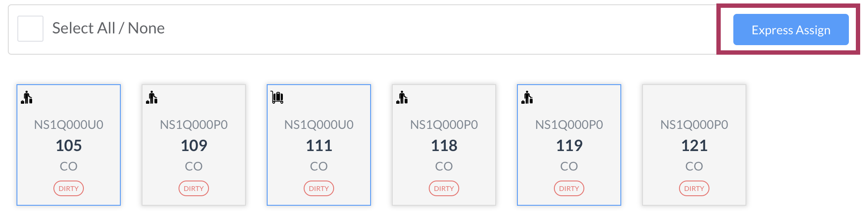The image size is (868, 217).
Task: Click the luggage cart icon on room 111
Action: (277, 97)
